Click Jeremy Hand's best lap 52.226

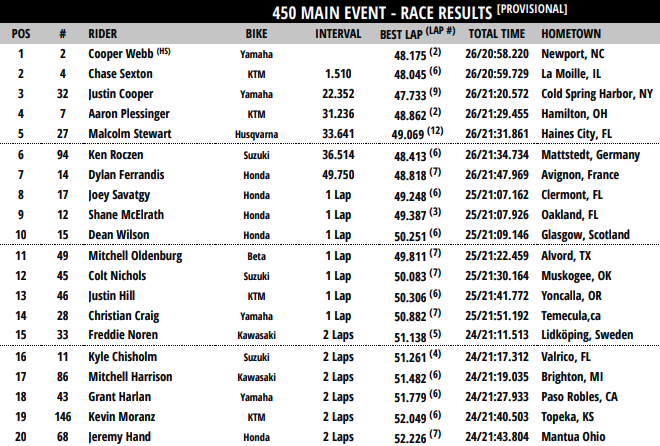coord(413,437)
